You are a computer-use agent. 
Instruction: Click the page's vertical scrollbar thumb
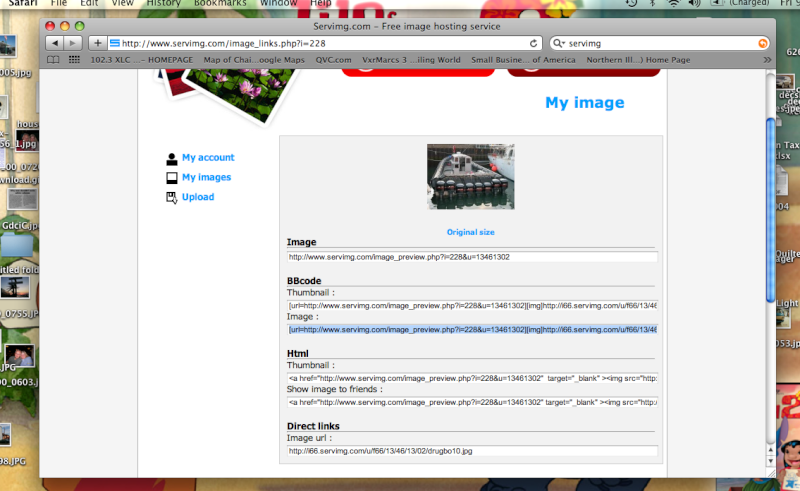[770, 210]
